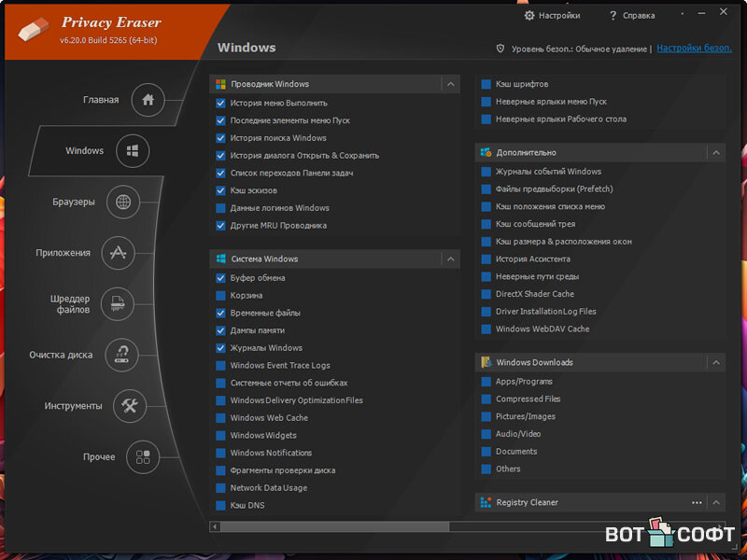The image size is (747, 560).
Task: Open the Прочее grid icon
Action: (x=143, y=457)
